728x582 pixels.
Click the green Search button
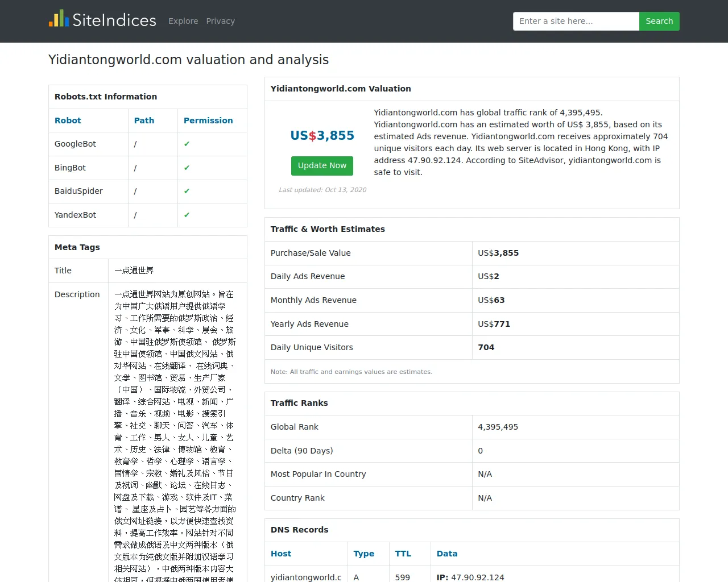coord(659,21)
